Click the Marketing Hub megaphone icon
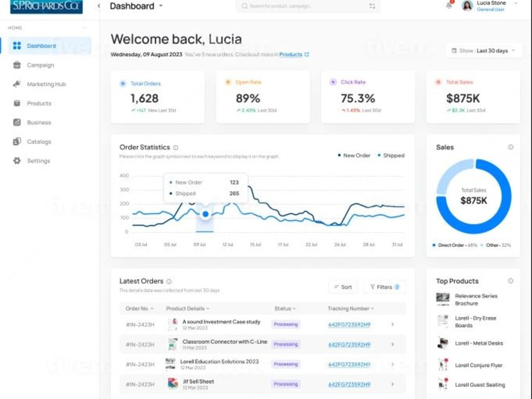Screen dimensions: 532x399 coord(17,84)
